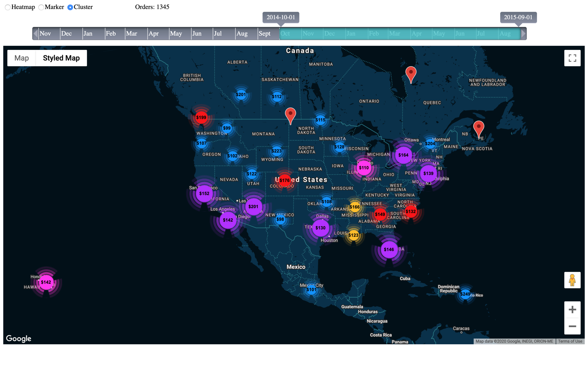Image resolution: width=588 pixels, height=368 pixels.
Task: Select the Marker radio button
Action: (x=41, y=7)
